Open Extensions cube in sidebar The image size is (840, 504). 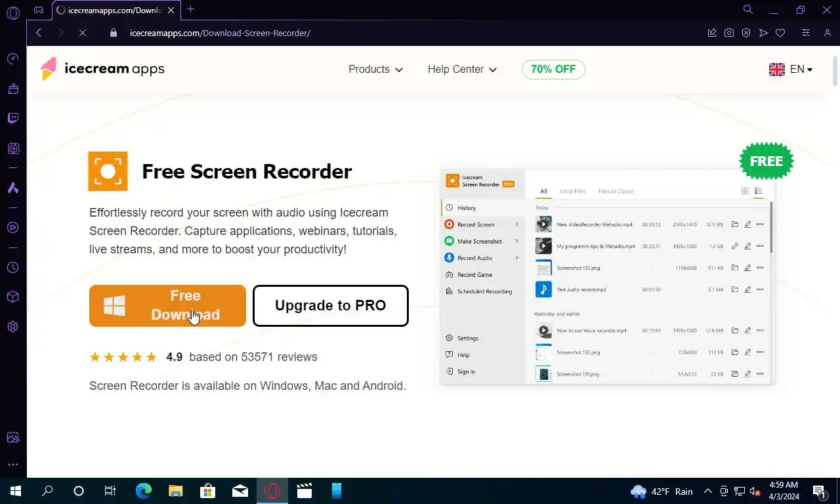pos(13,297)
